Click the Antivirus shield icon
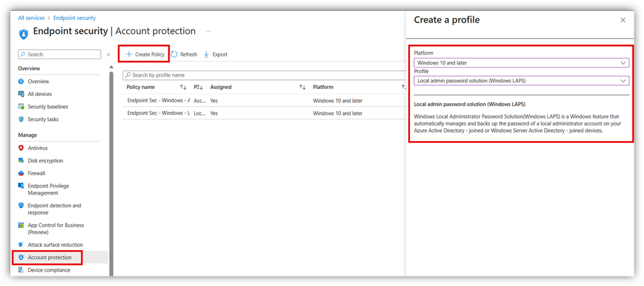The image size is (644, 286). (x=21, y=148)
